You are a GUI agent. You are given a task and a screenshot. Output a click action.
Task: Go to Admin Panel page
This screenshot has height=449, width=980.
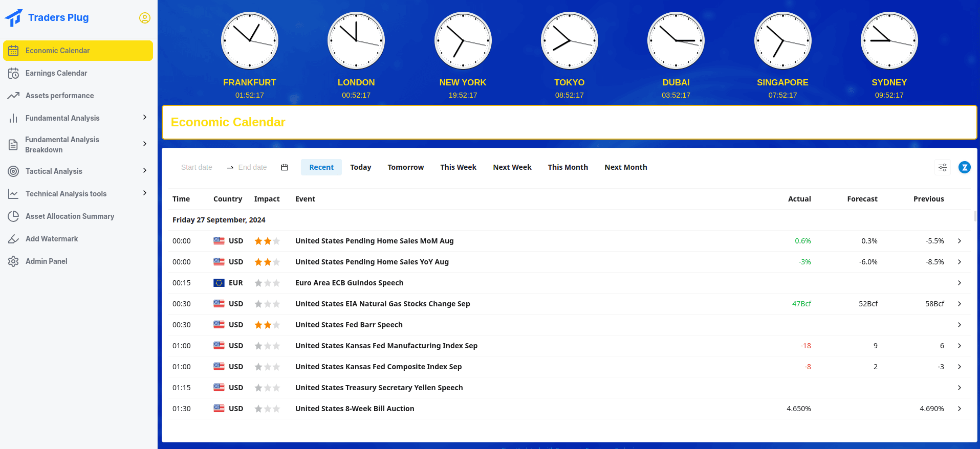(78, 261)
